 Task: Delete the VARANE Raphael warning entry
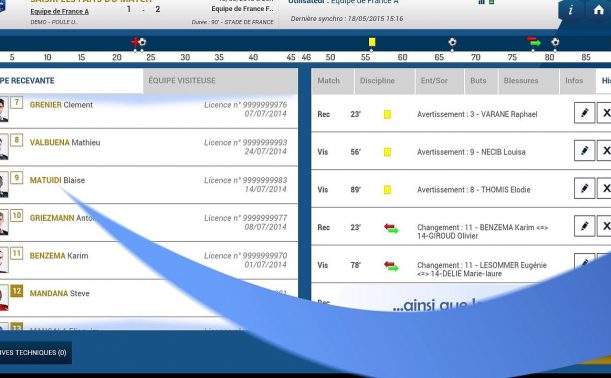coord(605,113)
